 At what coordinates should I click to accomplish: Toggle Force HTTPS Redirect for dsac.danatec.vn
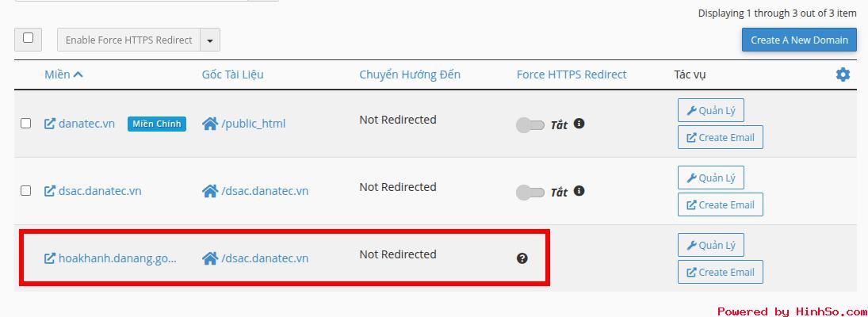click(x=530, y=193)
